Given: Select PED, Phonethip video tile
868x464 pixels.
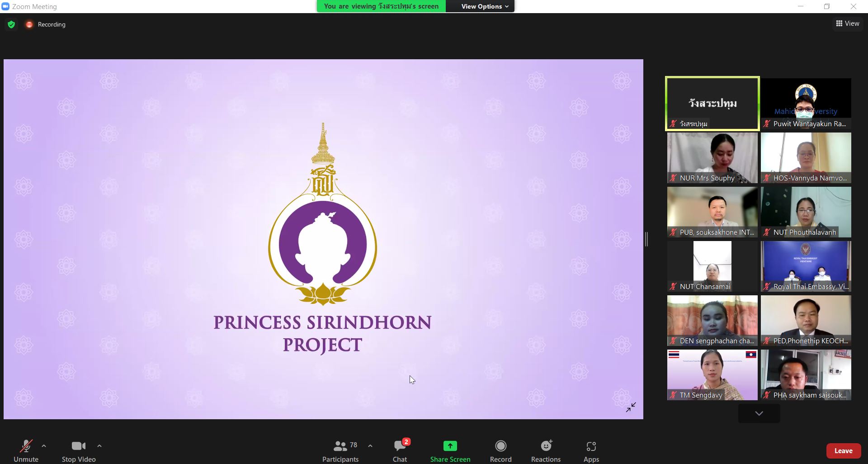Looking at the screenshot, I should click(806, 321).
